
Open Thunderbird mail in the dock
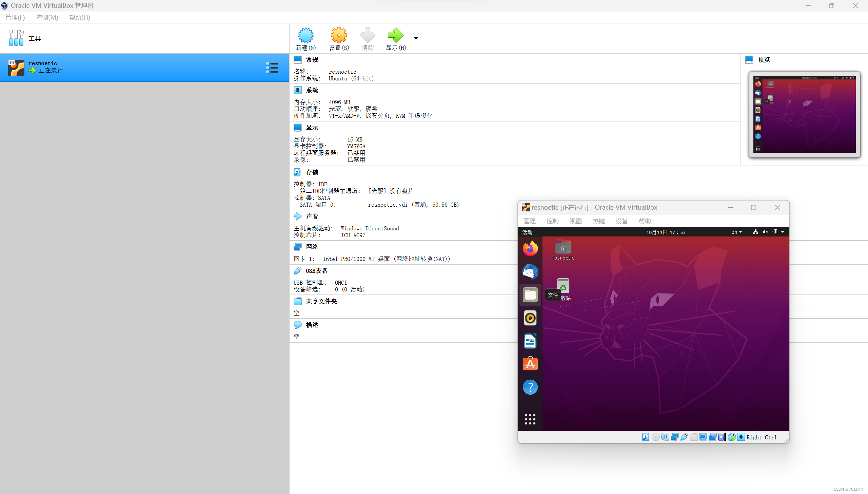(530, 272)
